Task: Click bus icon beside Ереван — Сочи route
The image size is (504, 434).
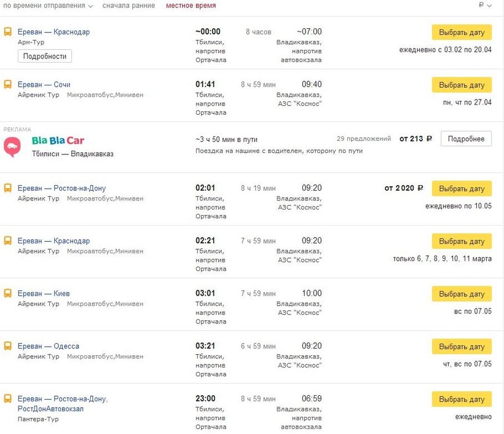Action: 7,85
